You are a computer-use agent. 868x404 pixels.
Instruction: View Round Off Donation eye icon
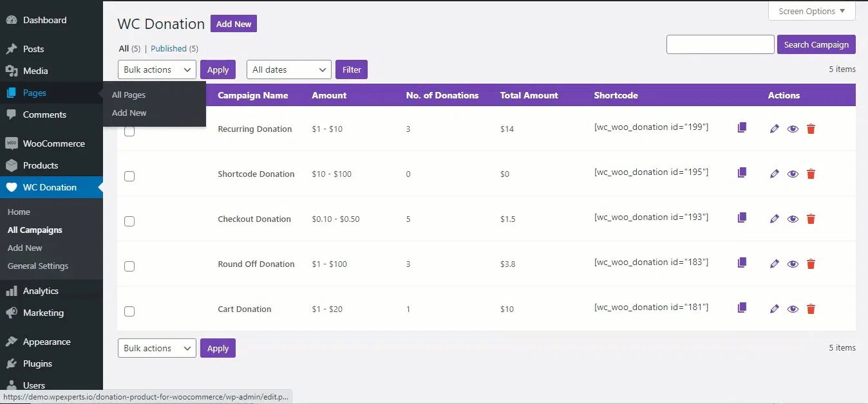(793, 264)
